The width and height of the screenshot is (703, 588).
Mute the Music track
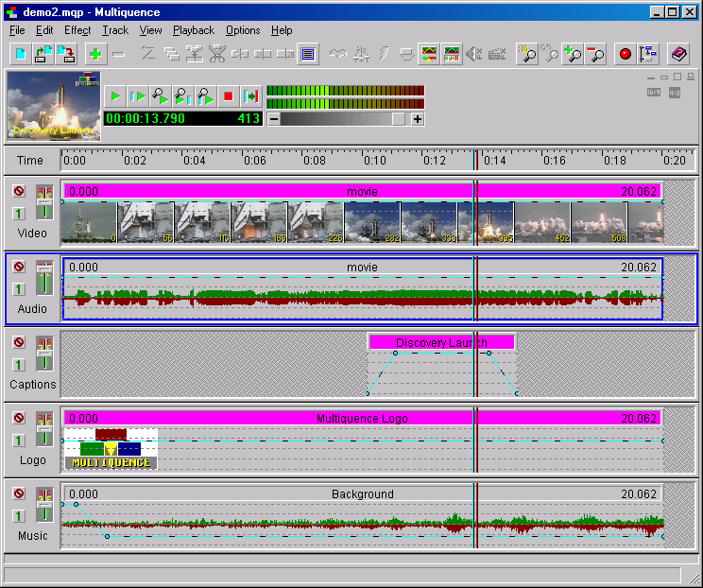click(x=19, y=494)
